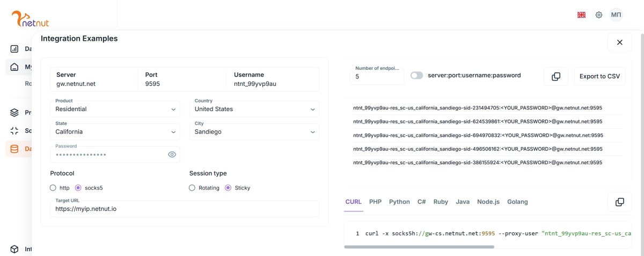Switch to the Java tab
644x256 pixels.
pyautogui.click(x=463, y=202)
